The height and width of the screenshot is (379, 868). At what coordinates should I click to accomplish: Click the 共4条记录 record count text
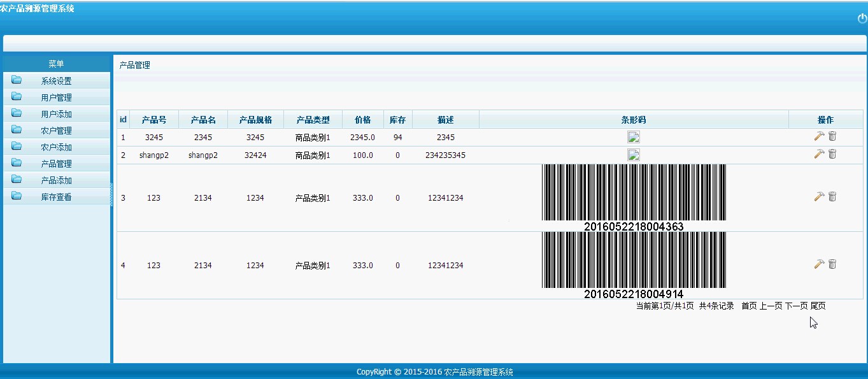click(x=716, y=306)
